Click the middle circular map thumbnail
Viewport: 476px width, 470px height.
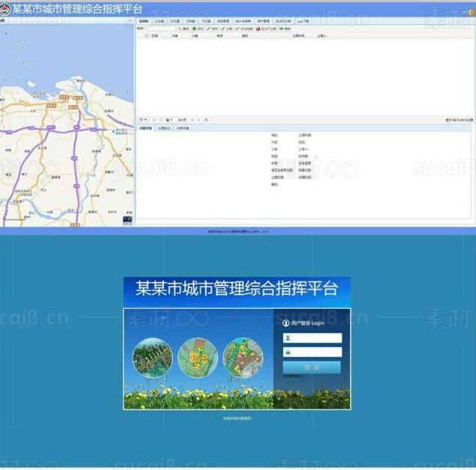coord(198,358)
